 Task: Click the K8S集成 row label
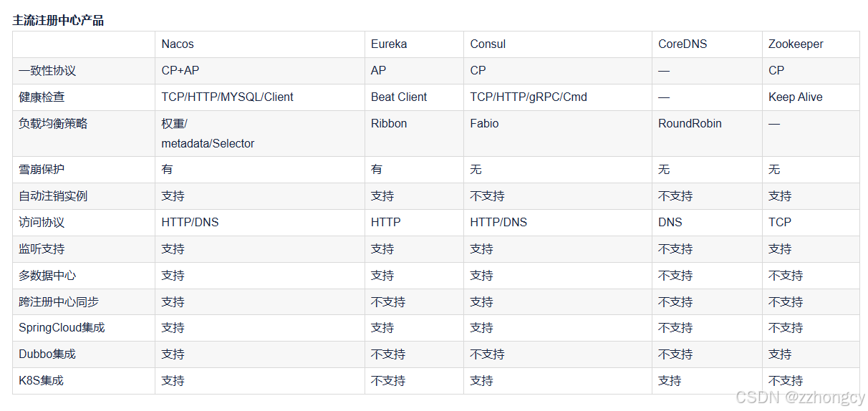tap(42, 381)
